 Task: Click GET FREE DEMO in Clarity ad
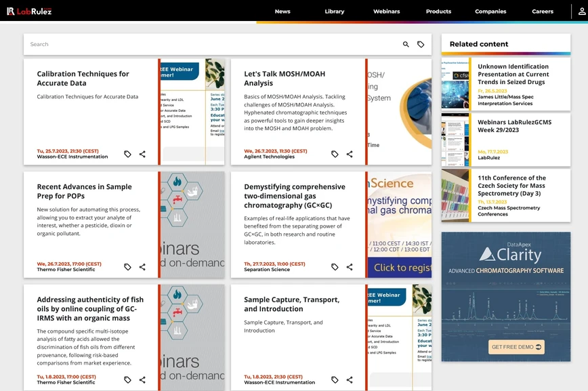[x=516, y=347]
